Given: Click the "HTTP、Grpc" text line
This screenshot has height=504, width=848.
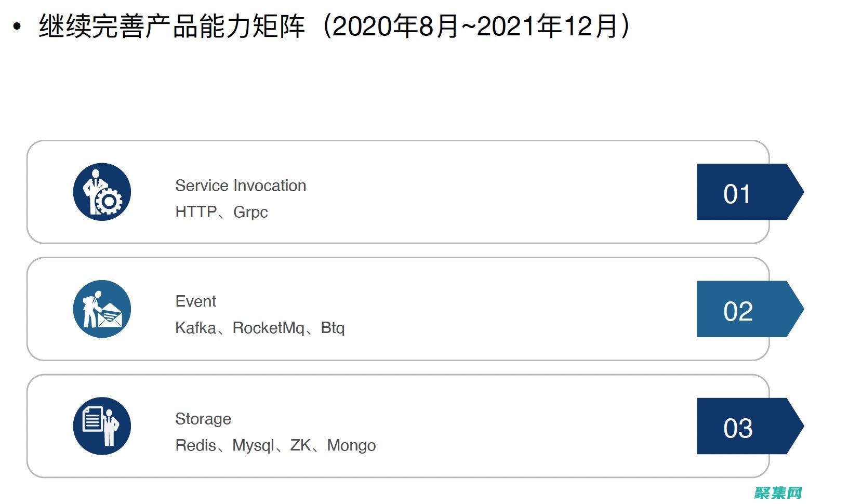Looking at the screenshot, I should 221,212.
